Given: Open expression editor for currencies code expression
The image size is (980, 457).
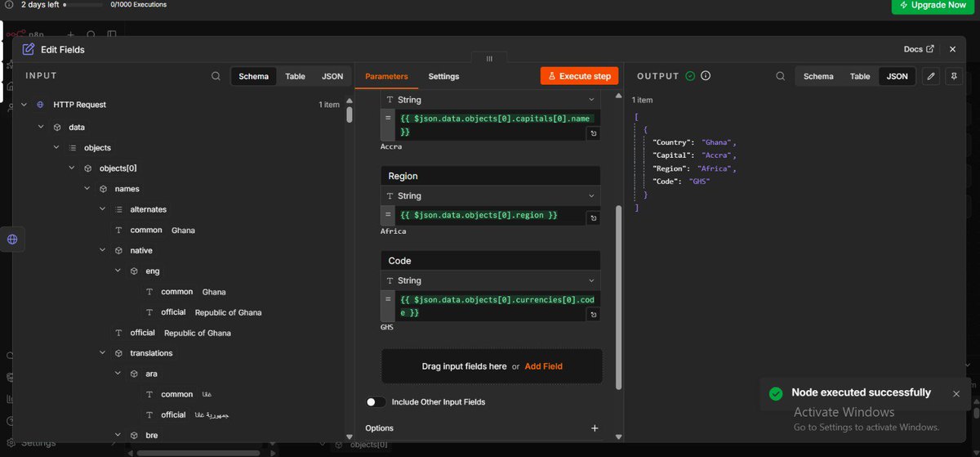Looking at the screenshot, I should pyautogui.click(x=594, y=315).
